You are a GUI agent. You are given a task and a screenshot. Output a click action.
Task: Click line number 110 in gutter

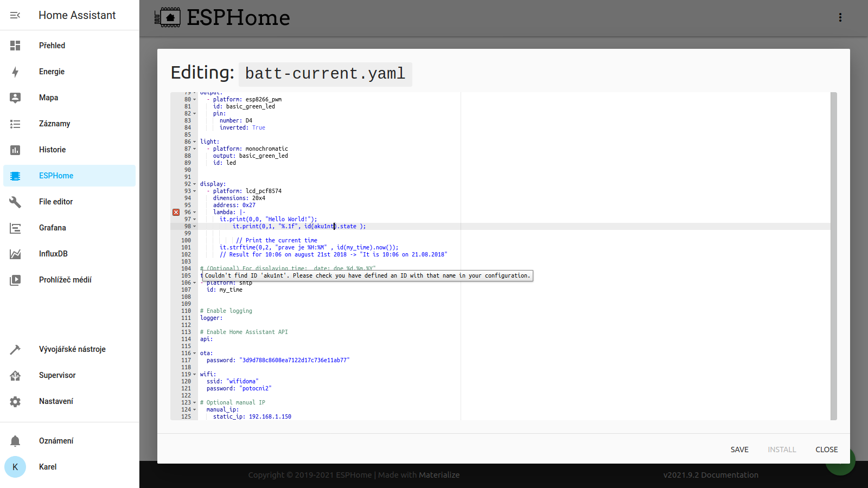pyautogui.click(x=186, y=311)
